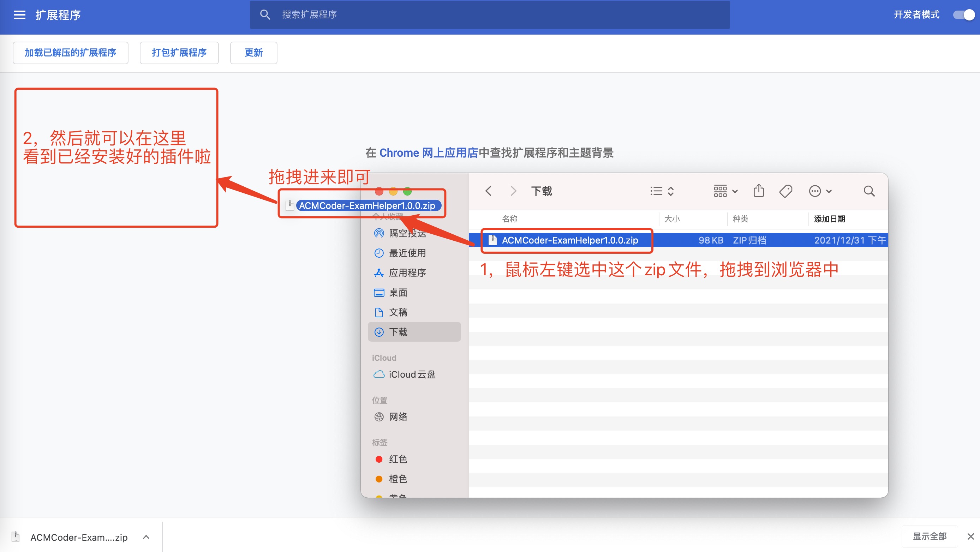Toggle the 开发者模式 switch
The image size is (980, 552).
pos(964,15)
